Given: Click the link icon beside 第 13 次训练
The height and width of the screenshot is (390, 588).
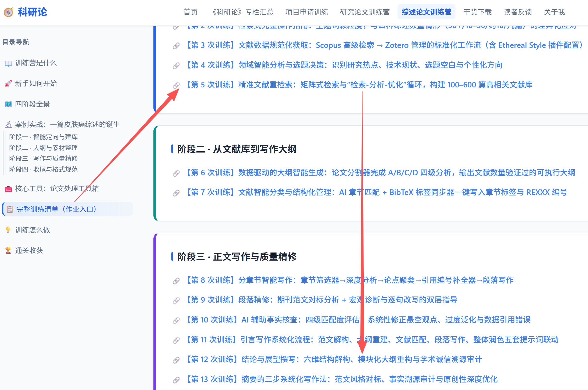Looking at the screenshot, I should pos(176,380).
